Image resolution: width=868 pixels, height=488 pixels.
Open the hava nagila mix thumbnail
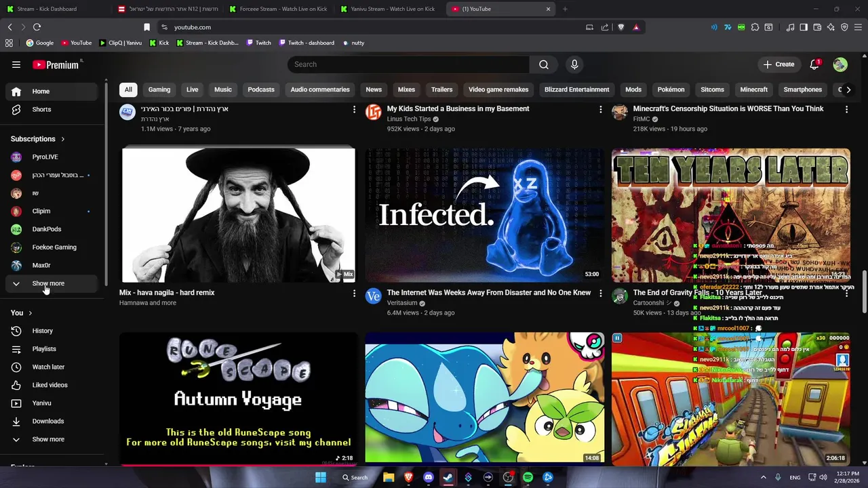click(238, 215)
